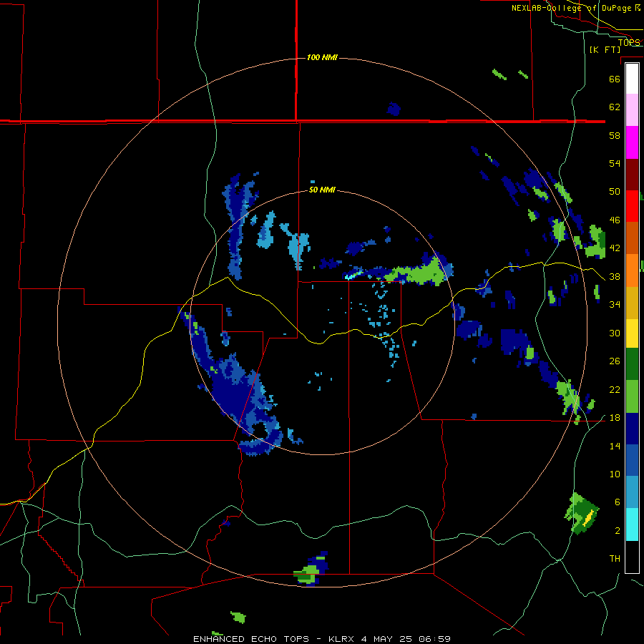Screen dimensions: 644x644
Task: Click the 58 legend value label
Action: [615, 135]
